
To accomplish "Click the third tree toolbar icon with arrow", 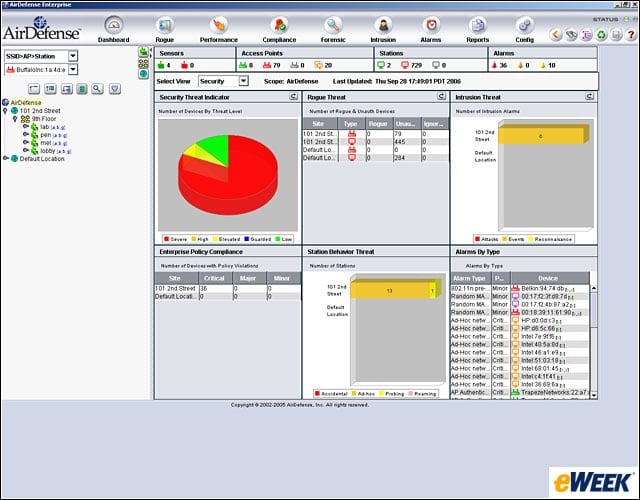I will 67,89.
